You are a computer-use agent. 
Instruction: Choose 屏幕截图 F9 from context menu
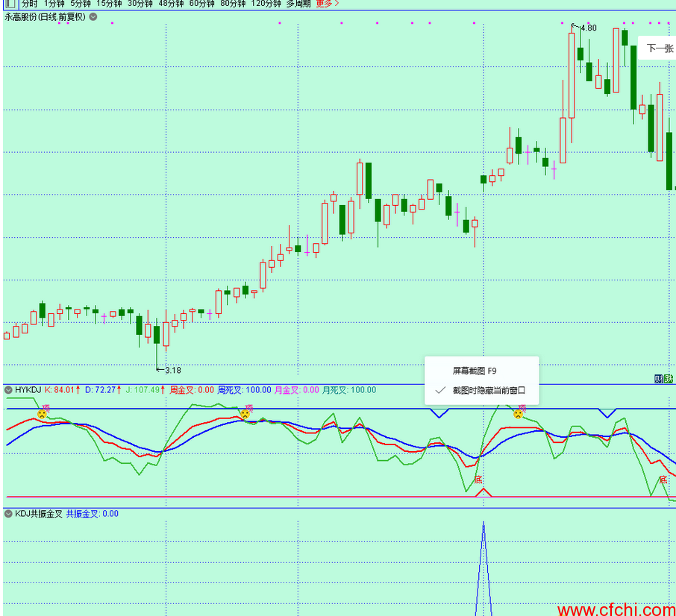point(475,371)
